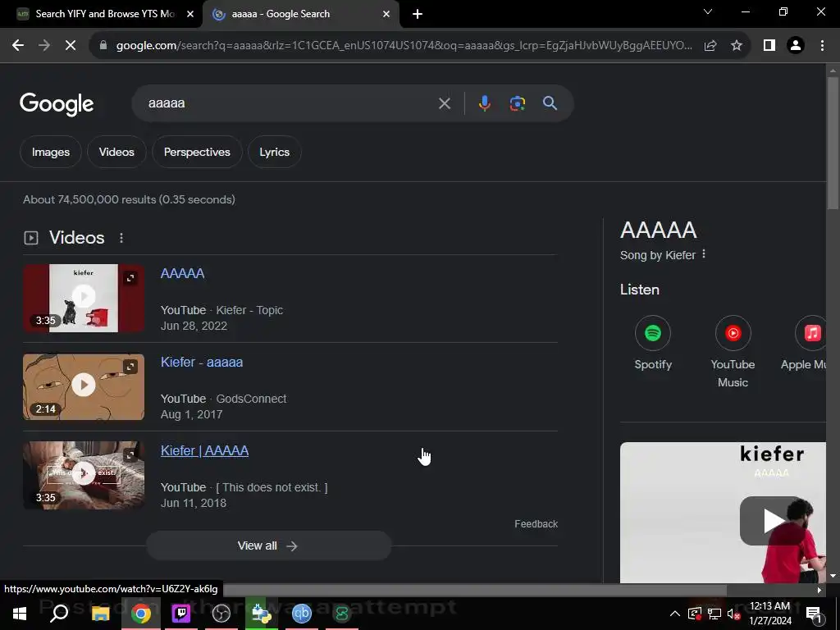The width and height of the screenshot is (840, 630).
Task: Filter results by Perspectives
Action: [197, 152]
